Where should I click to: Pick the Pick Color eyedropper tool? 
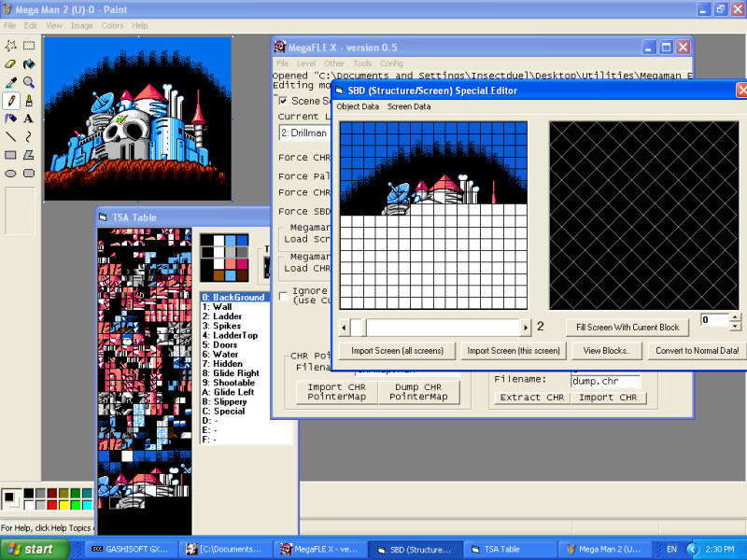pyautogui.click(x=10, y=82)
